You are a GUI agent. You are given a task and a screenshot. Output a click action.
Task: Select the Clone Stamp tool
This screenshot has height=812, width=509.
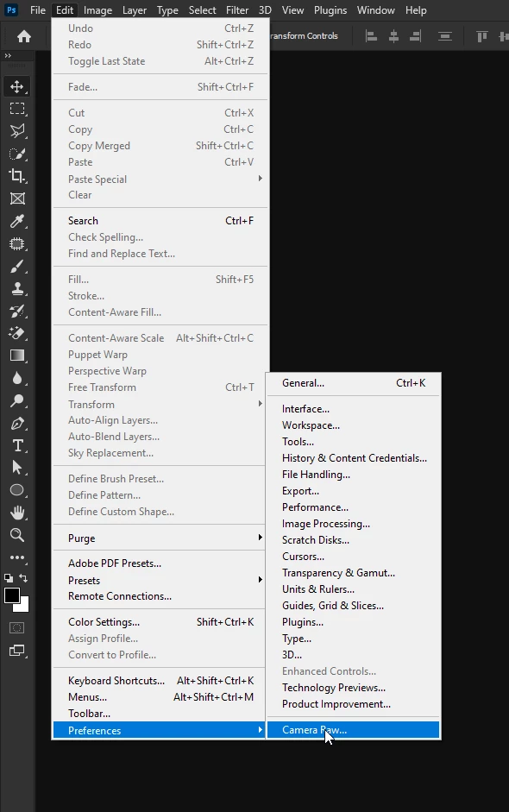coord(17,289)
